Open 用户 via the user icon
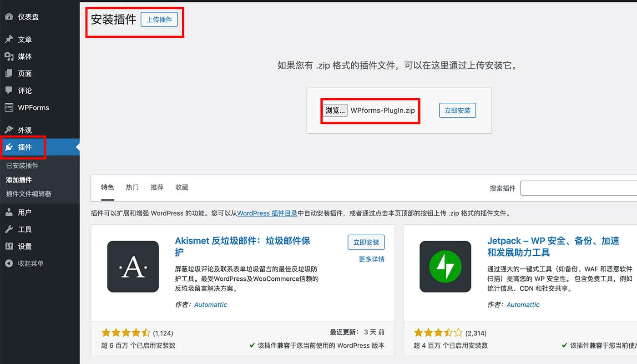 click(x=9, y=212)
